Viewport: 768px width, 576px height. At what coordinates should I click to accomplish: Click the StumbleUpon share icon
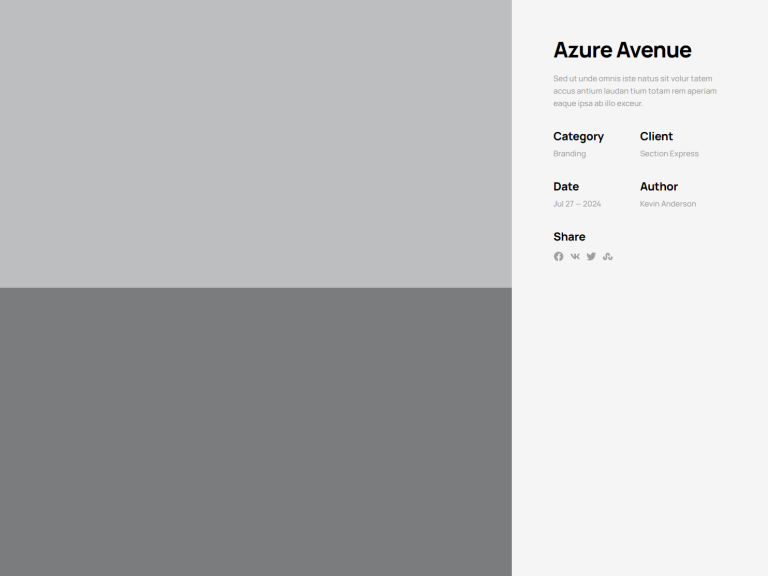[x=607, y=257]
